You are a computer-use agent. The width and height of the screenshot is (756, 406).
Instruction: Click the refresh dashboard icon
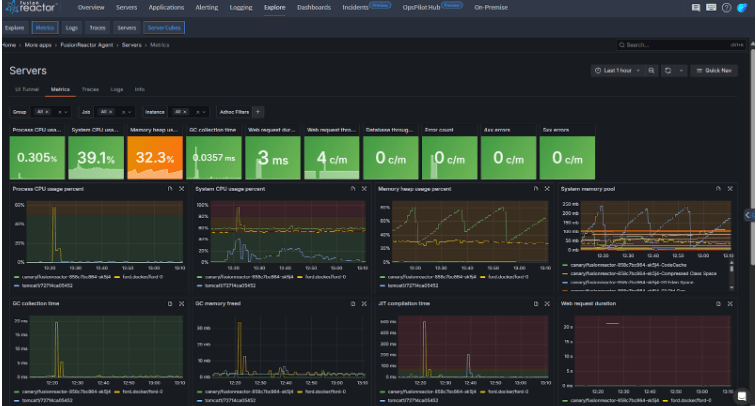pyautogui.click(x=669, y=71)
